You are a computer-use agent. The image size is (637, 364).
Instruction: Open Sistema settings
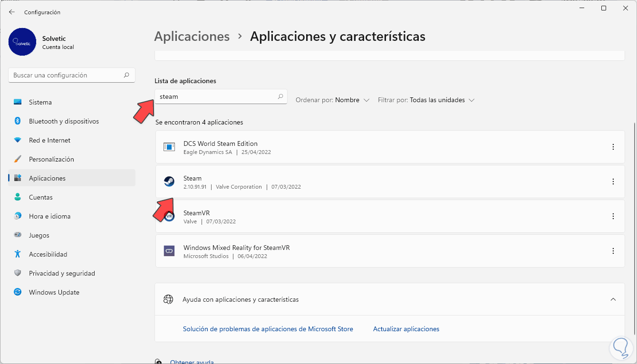coord(72,102)
